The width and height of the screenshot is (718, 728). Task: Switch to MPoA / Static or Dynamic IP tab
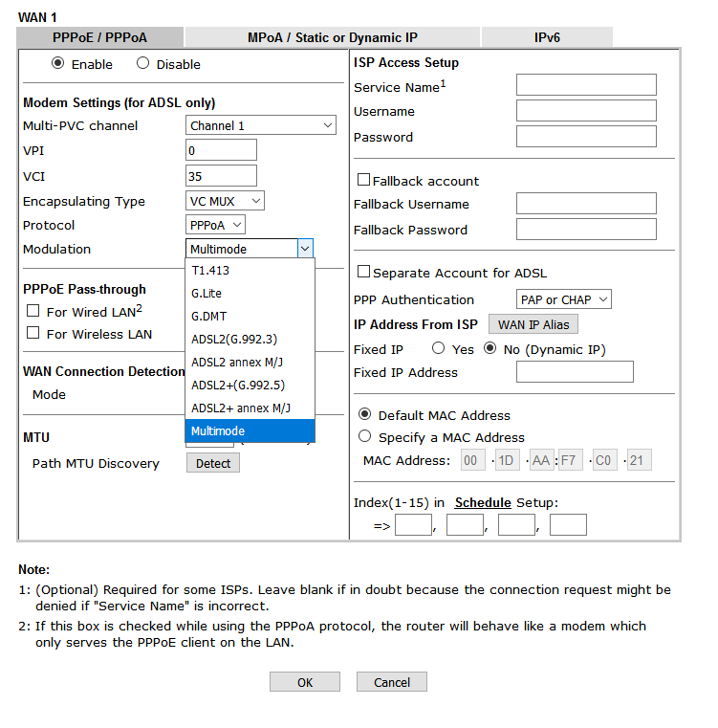(332, 37)
